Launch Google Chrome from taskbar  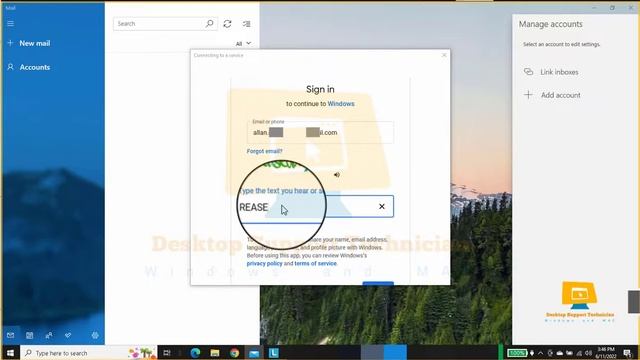pyautogui.click(x=234, y=353)
